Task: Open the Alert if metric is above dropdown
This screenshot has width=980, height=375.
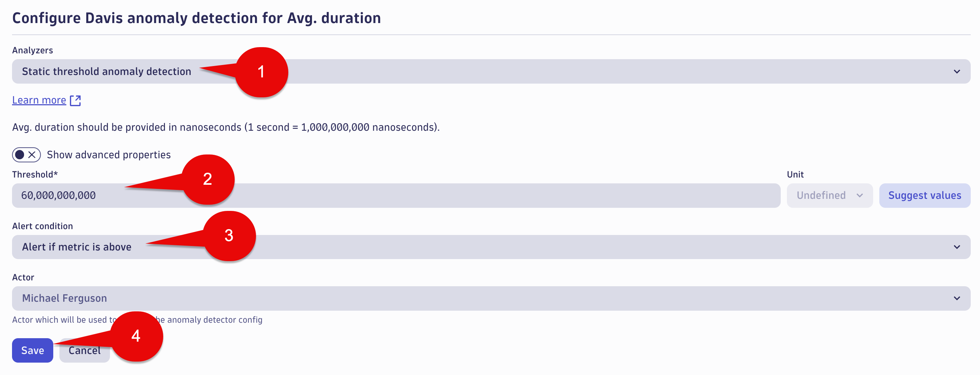Action: pos(491,247)
